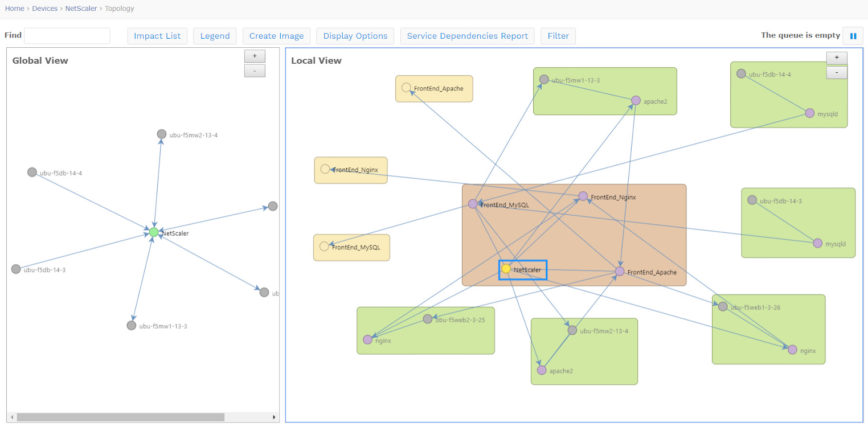Select purple FrontEnd_Apache node in brown group

[620, 272]
